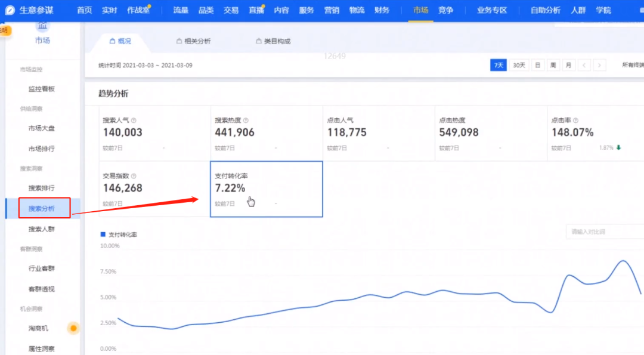Select the 搜索人气 metric card
Image resolution: width=644 pixels, height=355 pixels.
click(154, 134)
